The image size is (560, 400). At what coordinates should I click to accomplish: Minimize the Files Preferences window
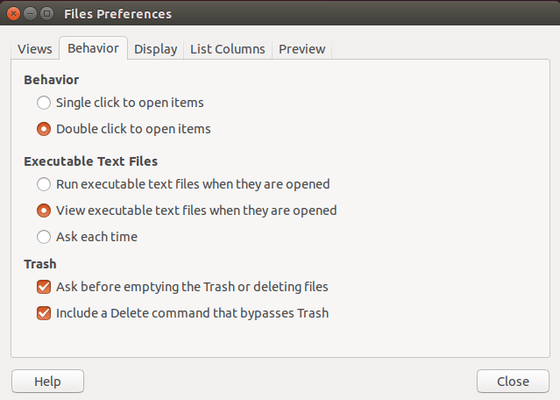coord(30,14)
